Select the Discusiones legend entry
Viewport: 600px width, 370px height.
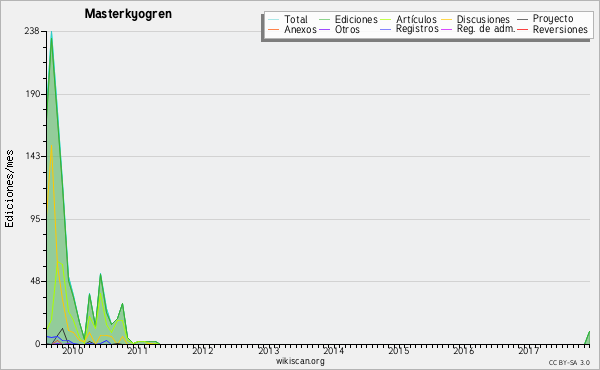pos(476,19)
